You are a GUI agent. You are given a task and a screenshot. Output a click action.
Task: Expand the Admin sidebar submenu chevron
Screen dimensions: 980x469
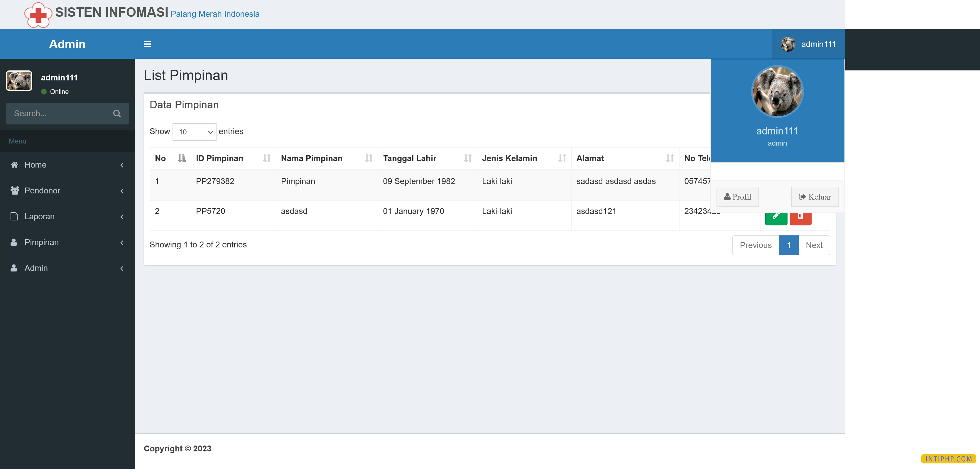click(122, 268)
